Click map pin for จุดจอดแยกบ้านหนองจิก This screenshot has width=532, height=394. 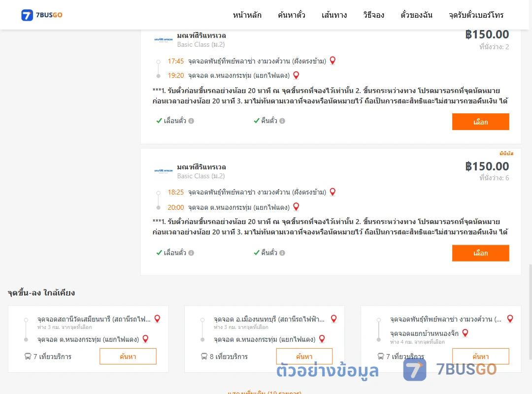click(x=465, y=333)
